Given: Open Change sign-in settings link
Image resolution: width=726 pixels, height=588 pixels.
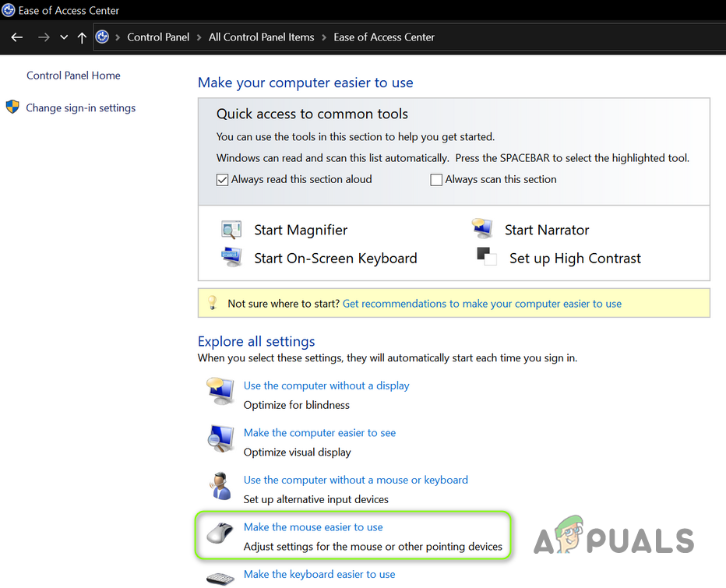Looking at the screenshot, I should (80, 108).
